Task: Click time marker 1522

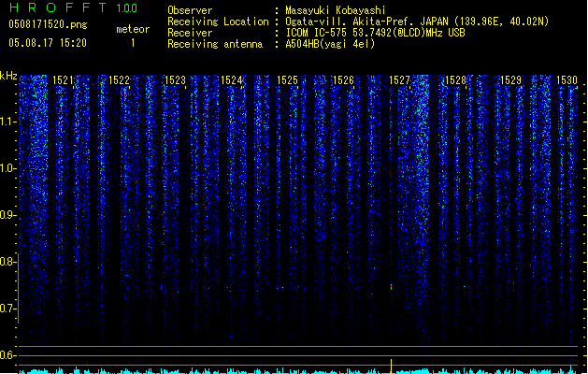Action: pyautogui.click(x=119, y=80)
